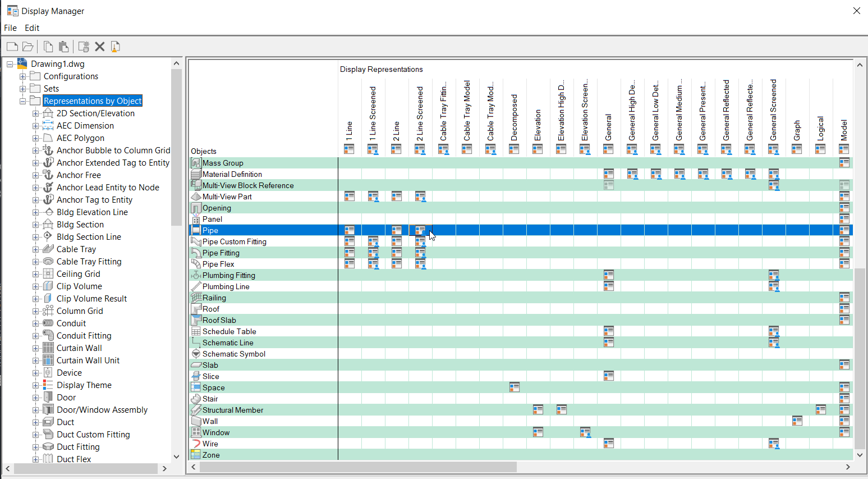
Task: Select Pipe row's 2 Line Screened representation icon
Action: click(420, 230)
